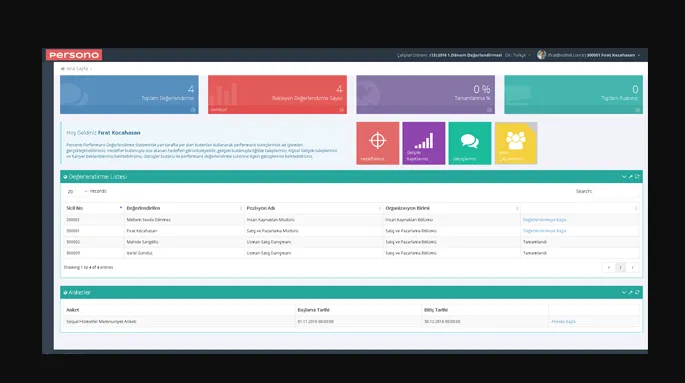Go to next page in pagination

click(632, 267)
